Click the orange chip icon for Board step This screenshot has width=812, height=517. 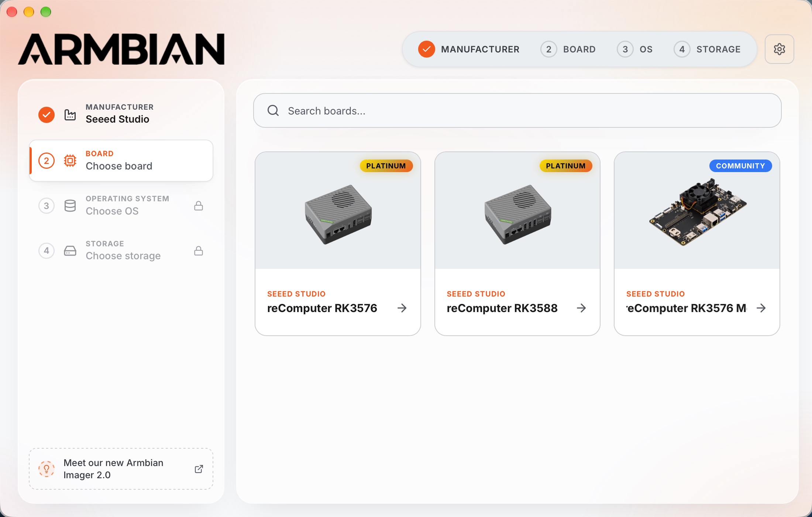coord(70,161)
